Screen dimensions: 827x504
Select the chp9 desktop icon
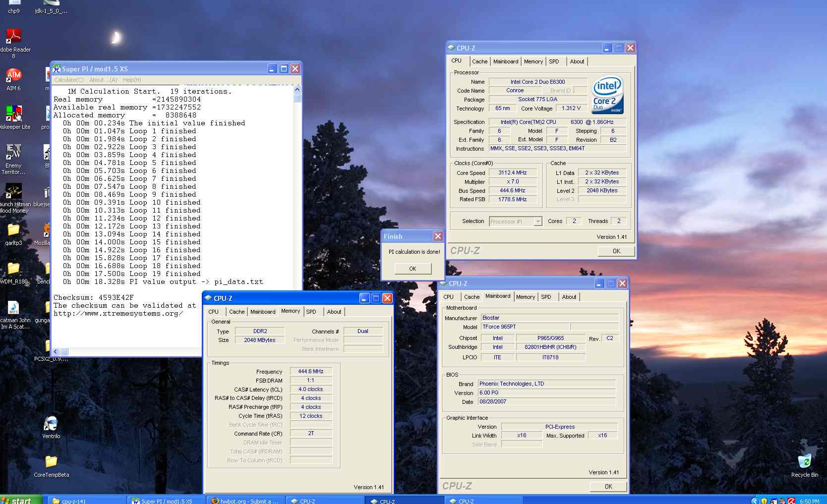pyautogui.click(x=13, y=2)
